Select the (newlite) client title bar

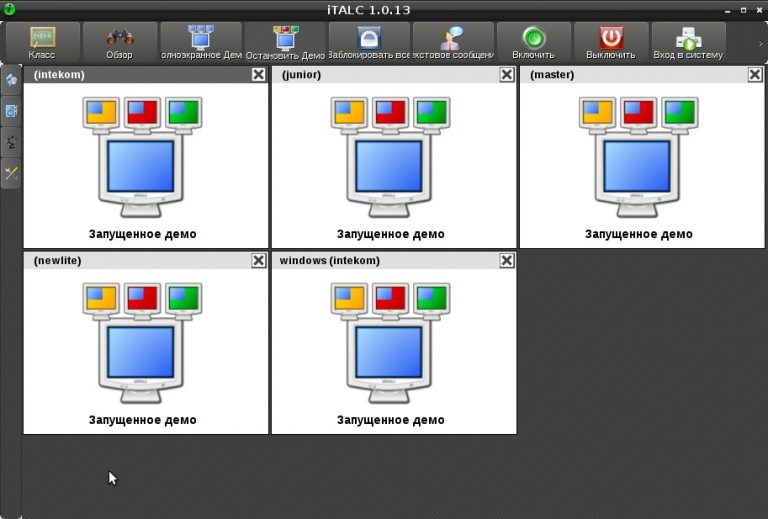click(146, 260)
